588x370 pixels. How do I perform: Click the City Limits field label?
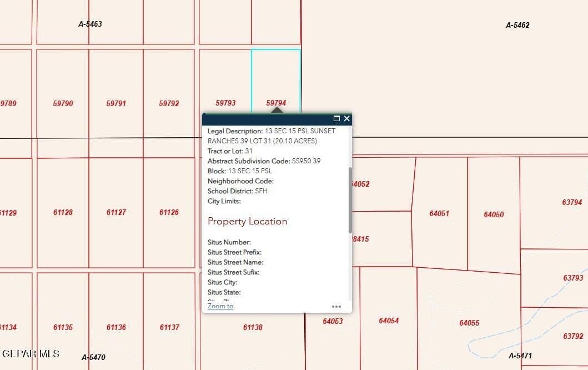point(224,201)
